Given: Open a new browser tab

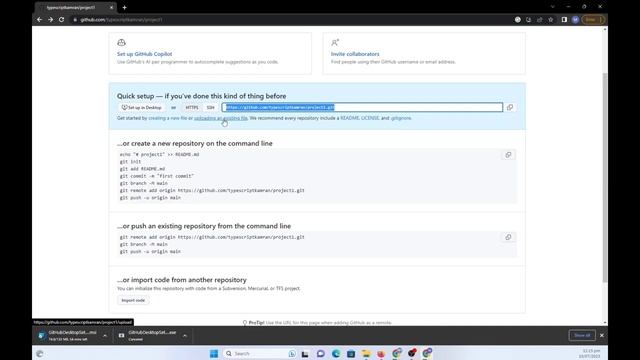Looking at the screenshot, I should (124, 7).
